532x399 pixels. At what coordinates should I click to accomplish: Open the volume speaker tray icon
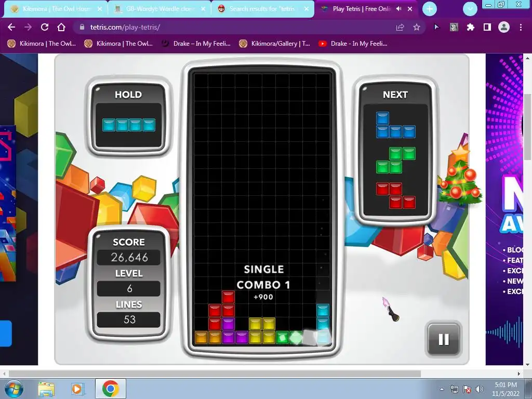click(x=479, y=389)
